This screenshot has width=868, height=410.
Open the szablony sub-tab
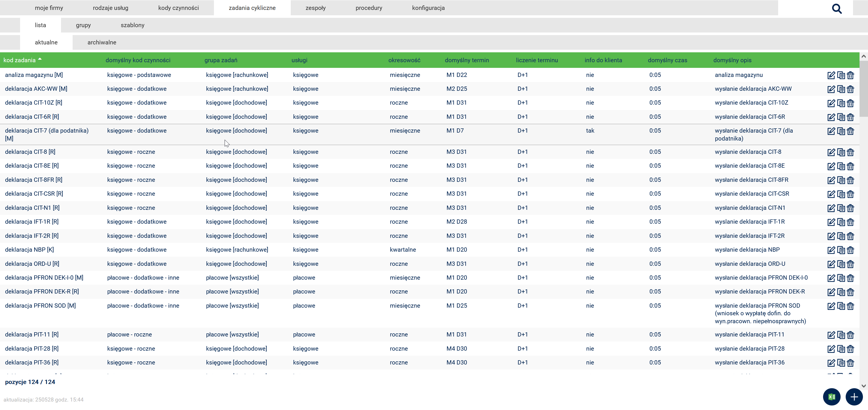133,25
